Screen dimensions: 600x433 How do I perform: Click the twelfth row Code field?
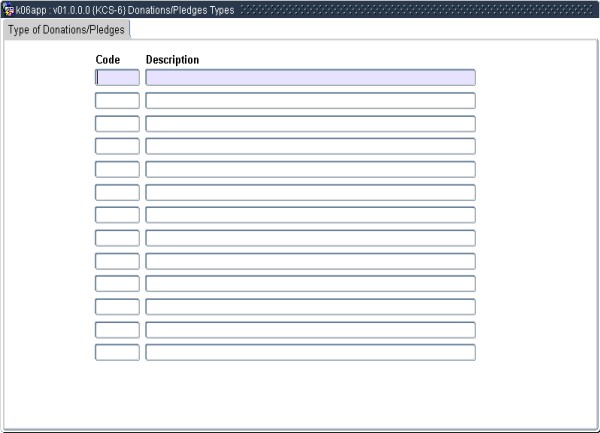tap(117, 329)
